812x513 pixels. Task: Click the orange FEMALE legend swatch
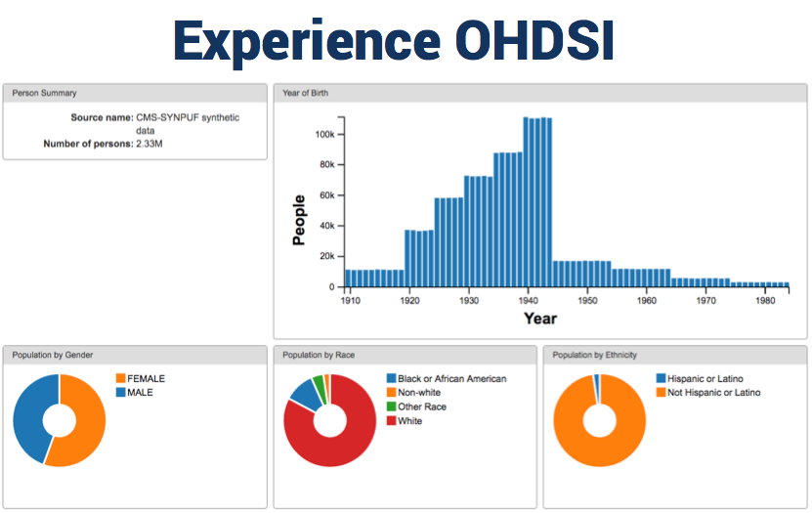(120, 378)
